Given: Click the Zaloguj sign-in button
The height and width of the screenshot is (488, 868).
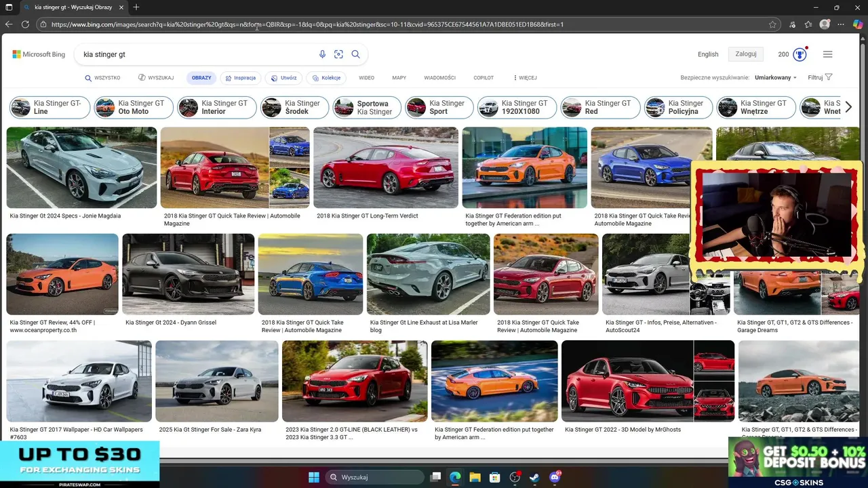Looking at the screenshot, I should (x=746, y=54).
